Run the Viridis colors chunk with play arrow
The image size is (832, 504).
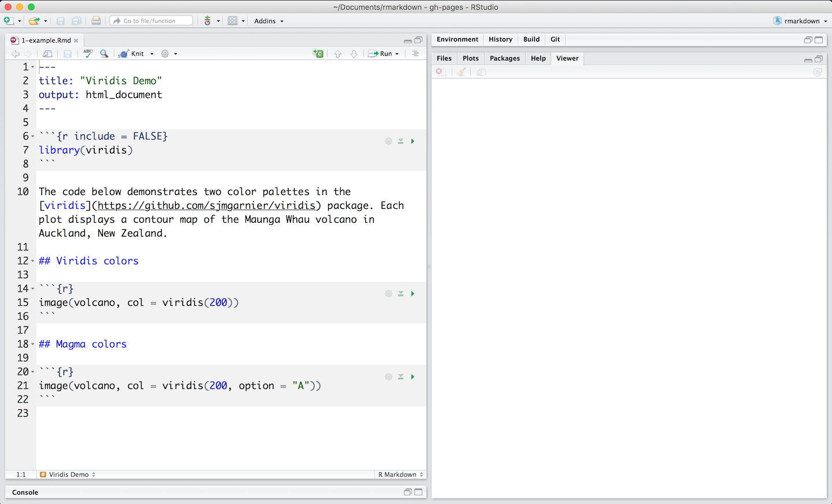tap(413, 293)
